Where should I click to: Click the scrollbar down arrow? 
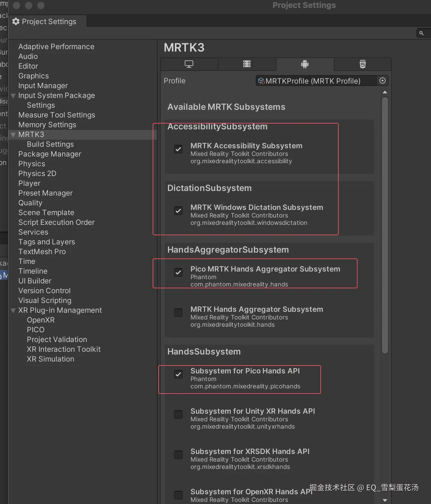385,500
